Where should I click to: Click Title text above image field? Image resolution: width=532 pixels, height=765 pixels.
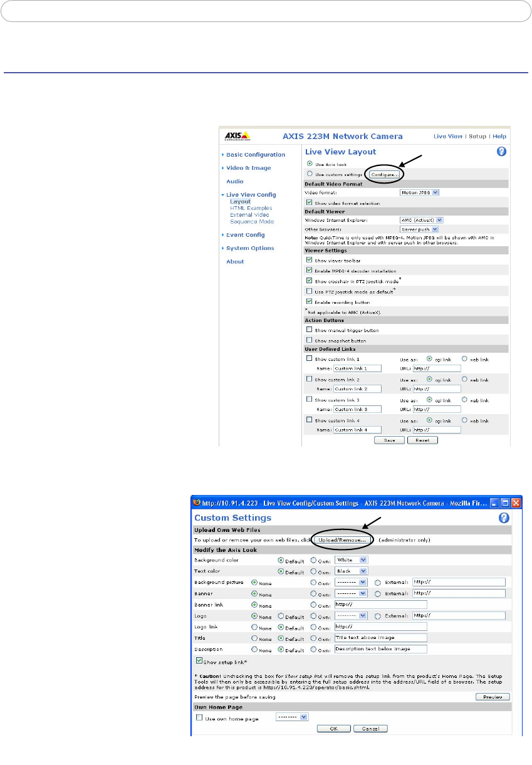(x=380, y=638)
